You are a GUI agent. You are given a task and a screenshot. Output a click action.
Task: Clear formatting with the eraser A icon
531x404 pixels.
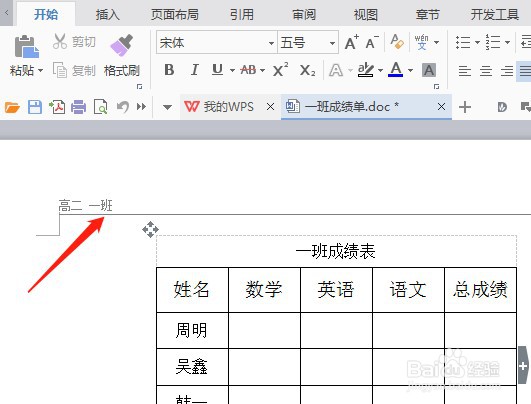click(x=397, y=42)
